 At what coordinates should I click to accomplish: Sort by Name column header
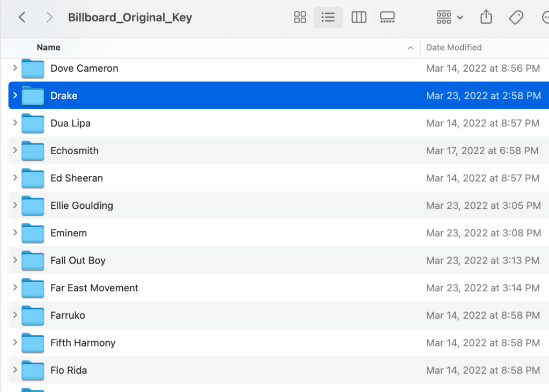(48, 48)
